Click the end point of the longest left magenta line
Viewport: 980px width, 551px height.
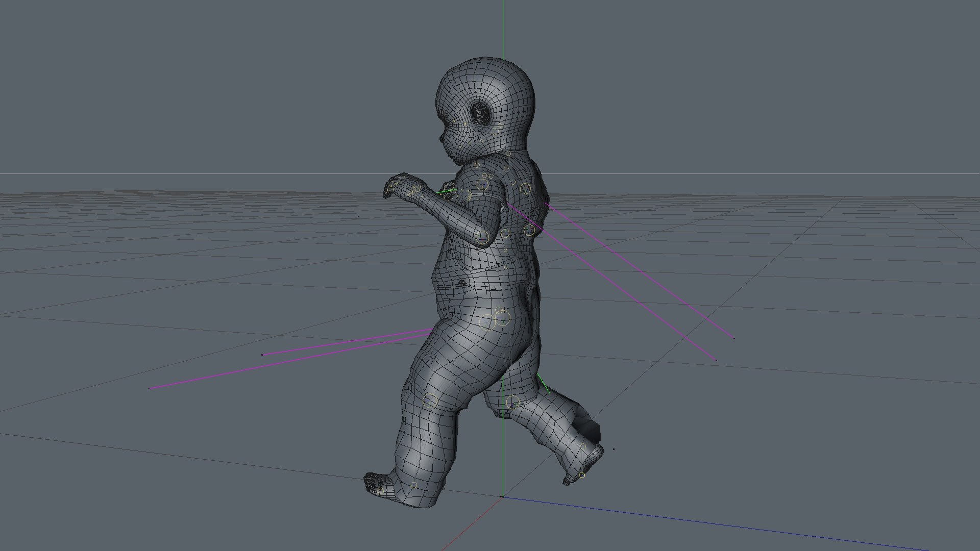pyautogui.click(x=150, y=389)
